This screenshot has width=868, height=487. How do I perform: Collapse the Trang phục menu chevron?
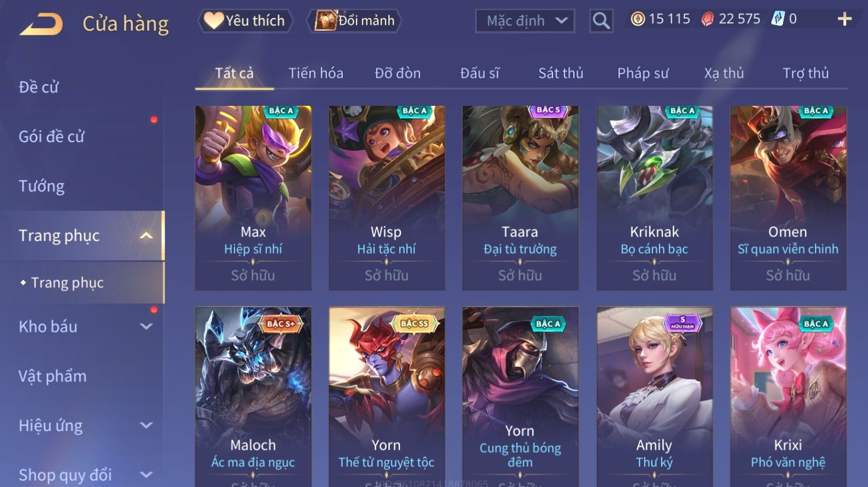click(146, 235)
